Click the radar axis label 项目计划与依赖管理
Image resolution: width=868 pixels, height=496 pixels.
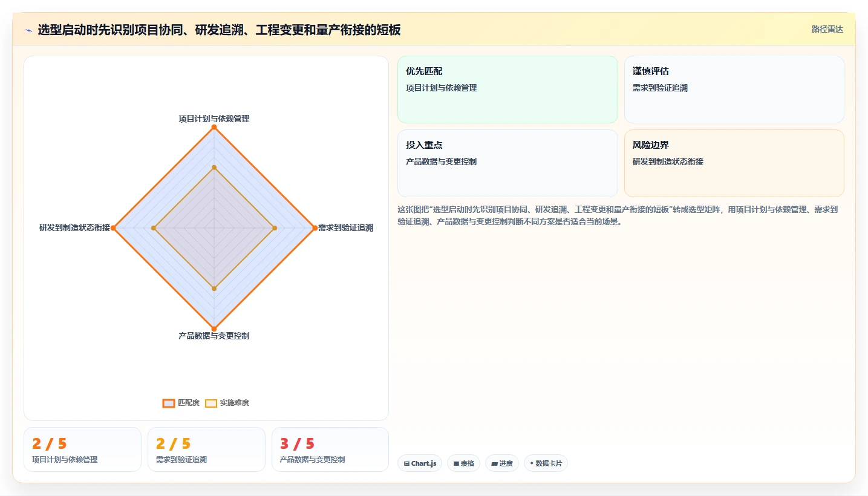pyautogui.click(x=214, y=119)
